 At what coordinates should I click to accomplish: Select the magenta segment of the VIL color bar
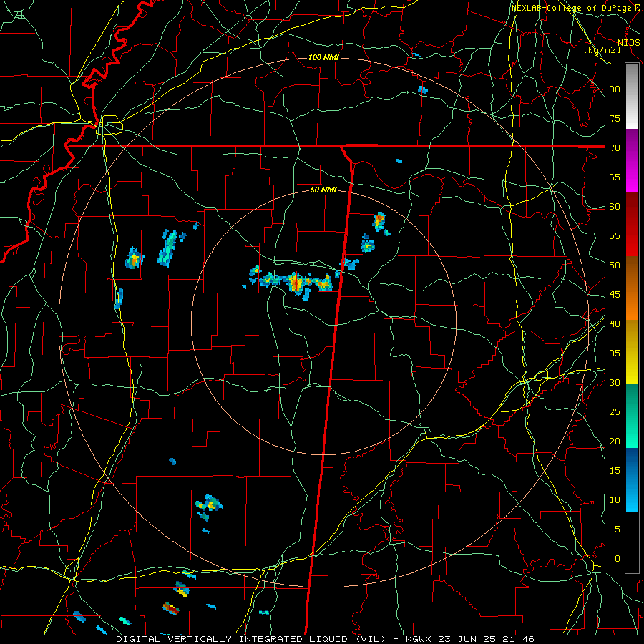click(632, 161)
